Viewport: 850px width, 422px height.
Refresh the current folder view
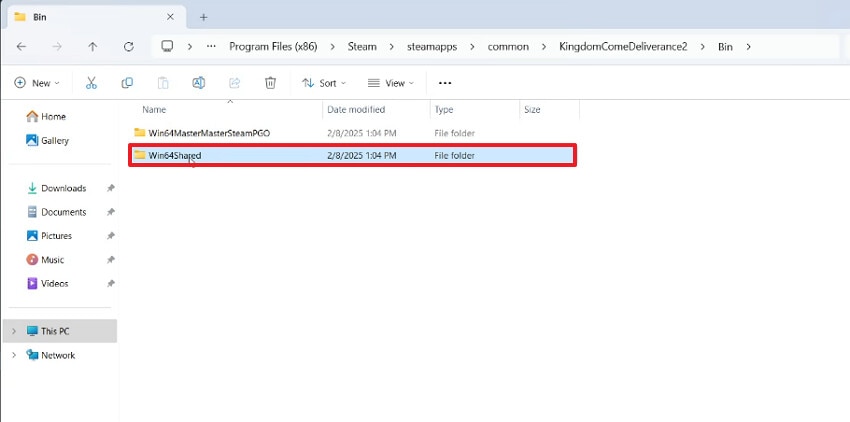pos(128,47)
